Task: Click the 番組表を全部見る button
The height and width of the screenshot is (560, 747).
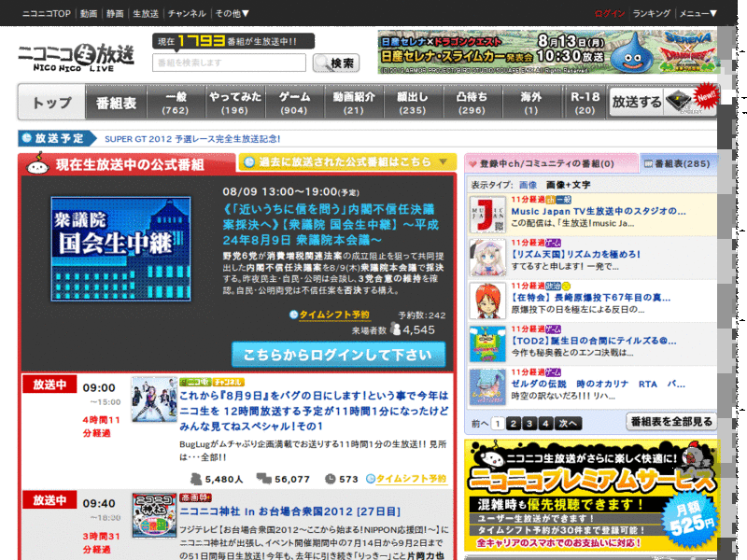Action: (670, 422)
